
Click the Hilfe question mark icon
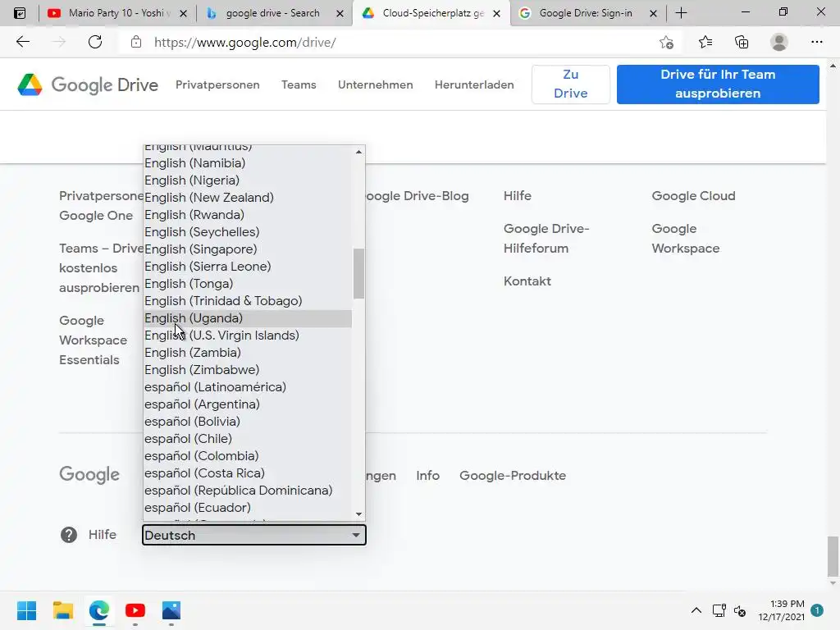point(69,535)
